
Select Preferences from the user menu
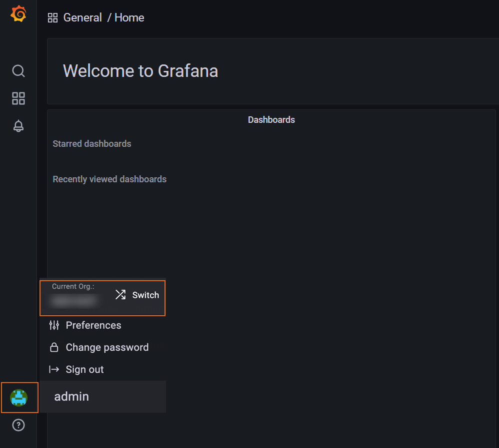93,325
